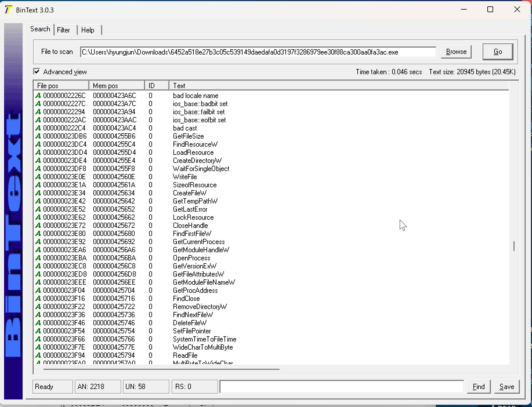Sort by the Mem pos column header

[117, 86]
